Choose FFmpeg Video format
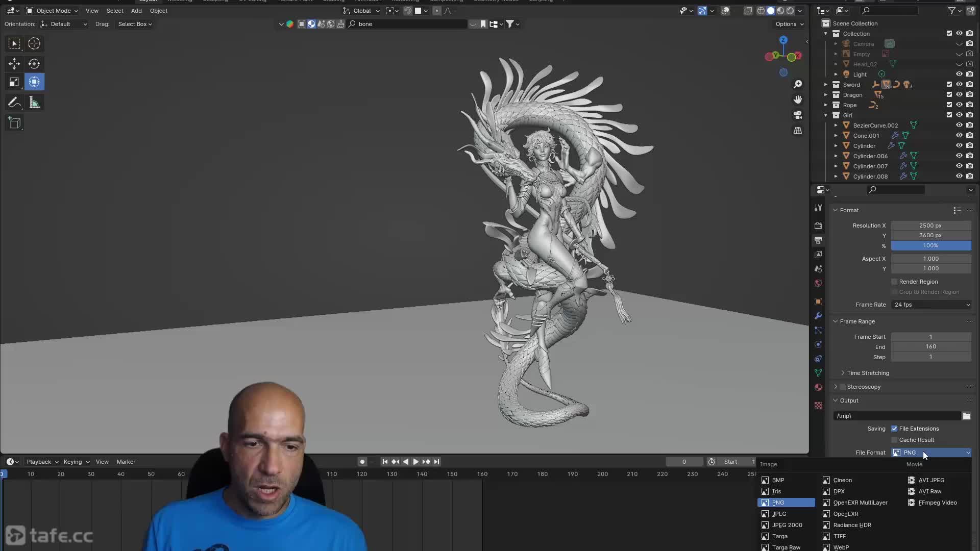This screenshot has width=980, height=551. point(937,503)
